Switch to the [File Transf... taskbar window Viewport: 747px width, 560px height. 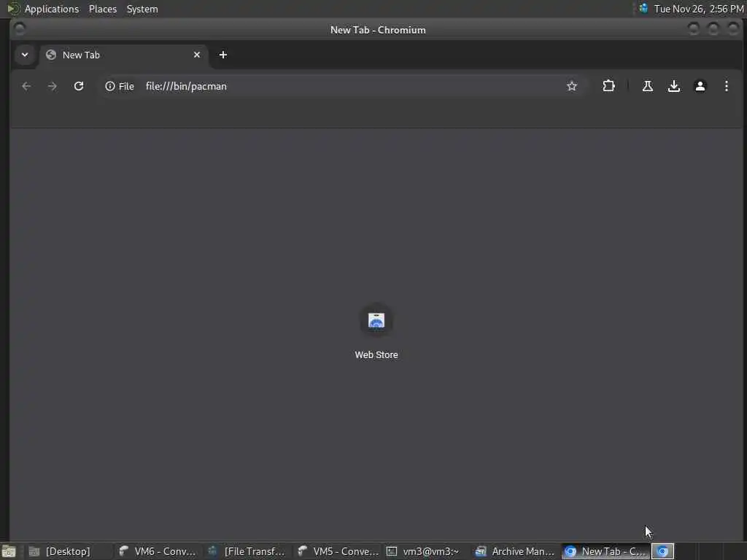(x=248, y=551)
